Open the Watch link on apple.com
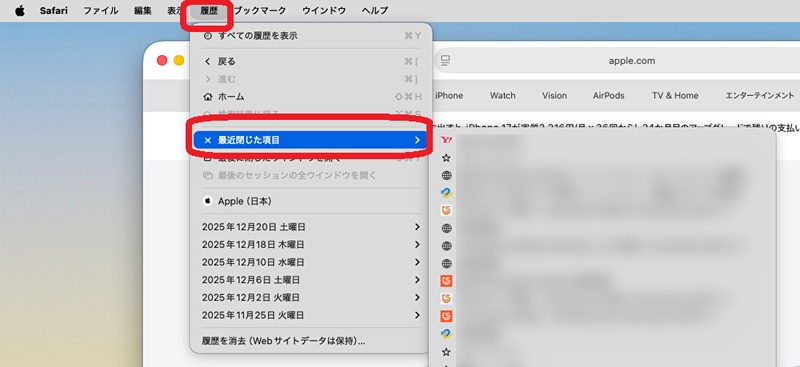This screenshot has width=800, height=367. click(503, 95)
